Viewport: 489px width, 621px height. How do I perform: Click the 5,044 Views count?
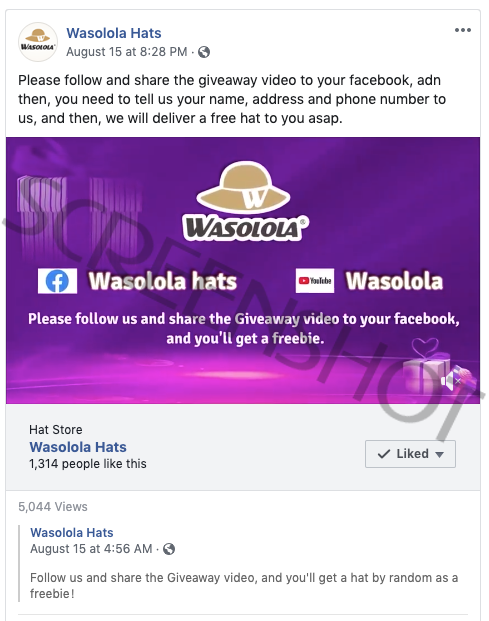(x=53, y=507)
